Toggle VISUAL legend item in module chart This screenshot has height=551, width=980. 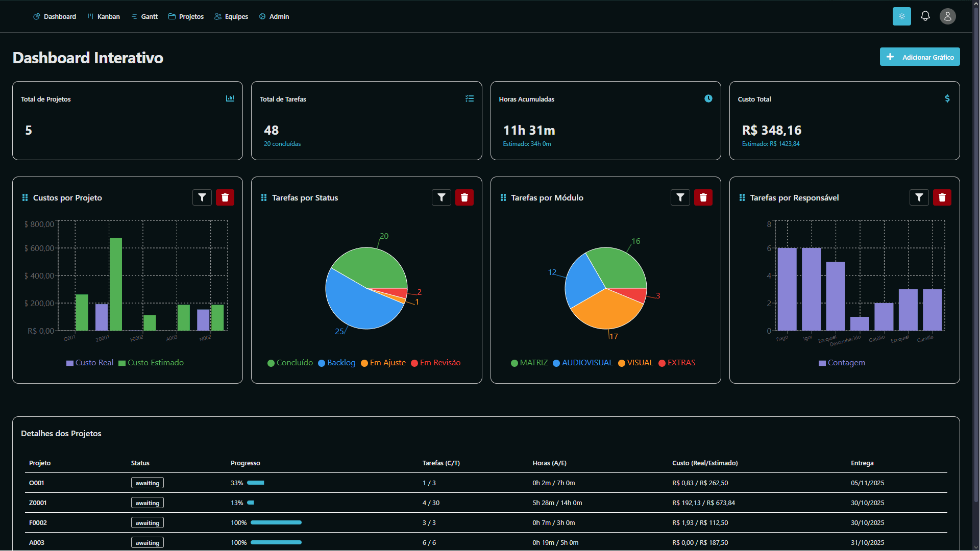coord(635,363)
